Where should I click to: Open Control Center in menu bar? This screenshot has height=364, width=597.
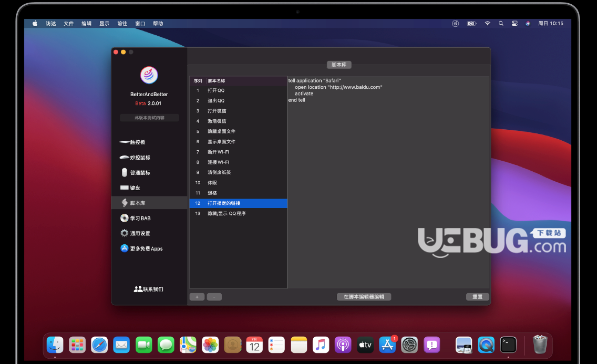point(514,24)
